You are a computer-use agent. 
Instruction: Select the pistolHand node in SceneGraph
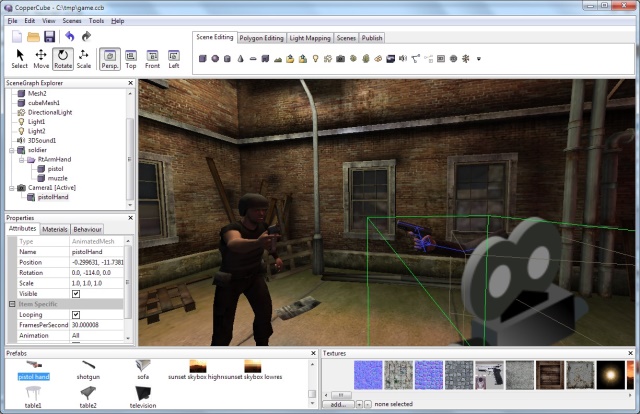coord(53,197)
